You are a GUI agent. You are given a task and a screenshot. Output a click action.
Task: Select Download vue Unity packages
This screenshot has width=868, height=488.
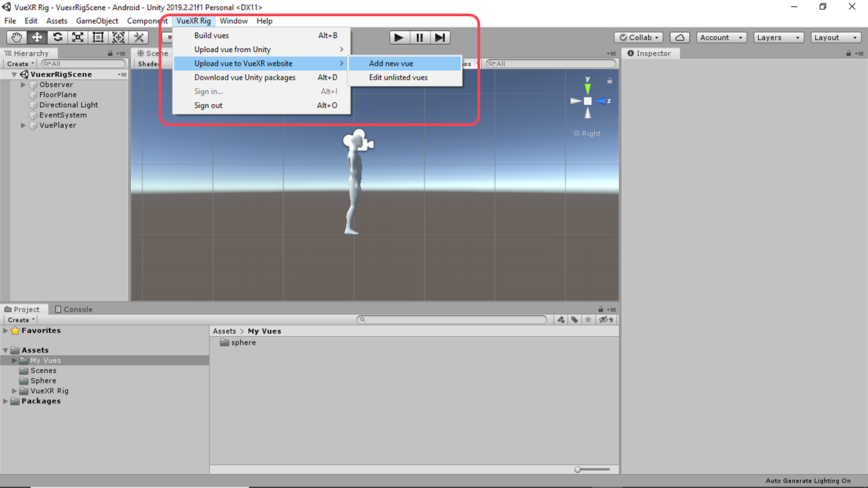[245, 77]
